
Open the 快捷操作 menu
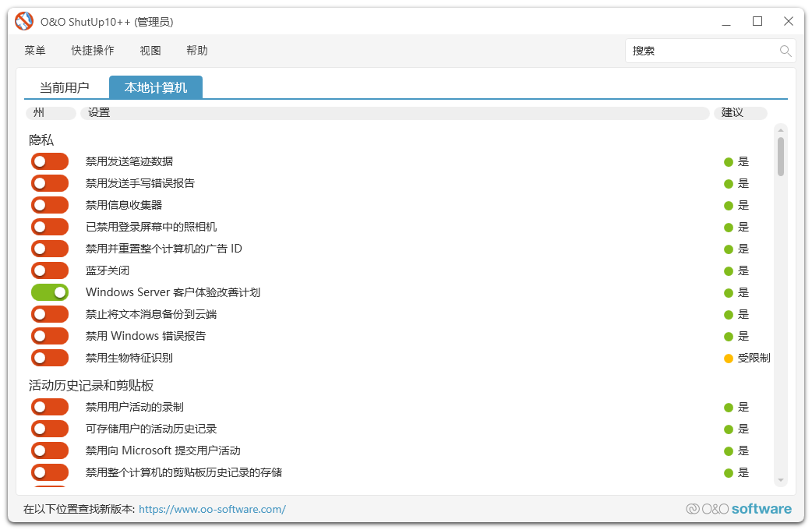pyautogui.click(x=93, y=51)
